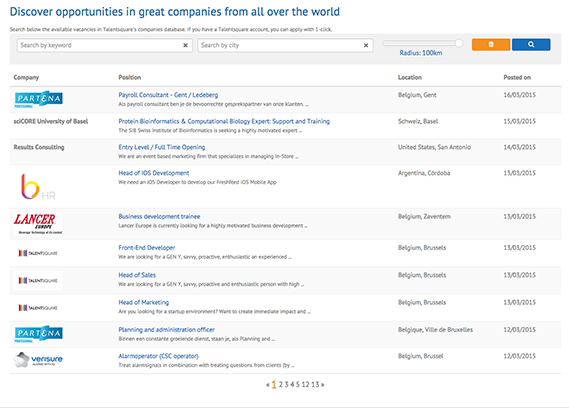Click location Belgium, Zaventem
This screenshot has width=569, height=408.
click(x=424, y=216)
